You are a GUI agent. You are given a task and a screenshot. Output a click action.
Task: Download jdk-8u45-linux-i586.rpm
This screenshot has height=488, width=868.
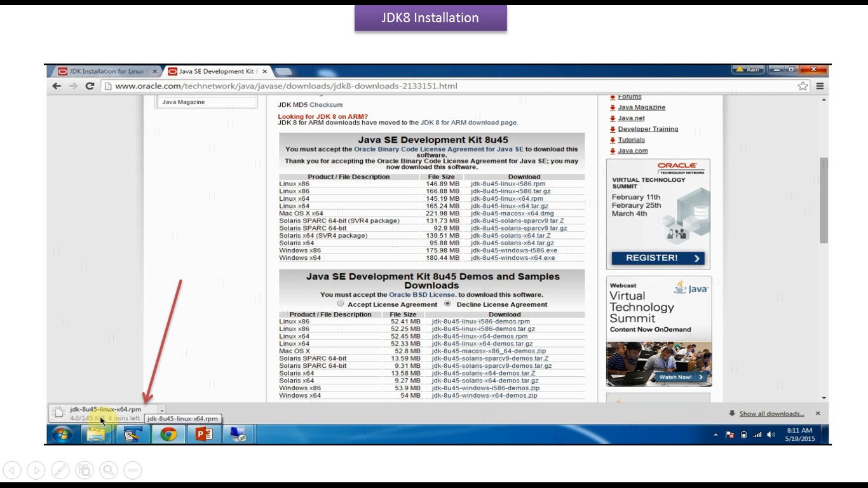tap(508, 184)
